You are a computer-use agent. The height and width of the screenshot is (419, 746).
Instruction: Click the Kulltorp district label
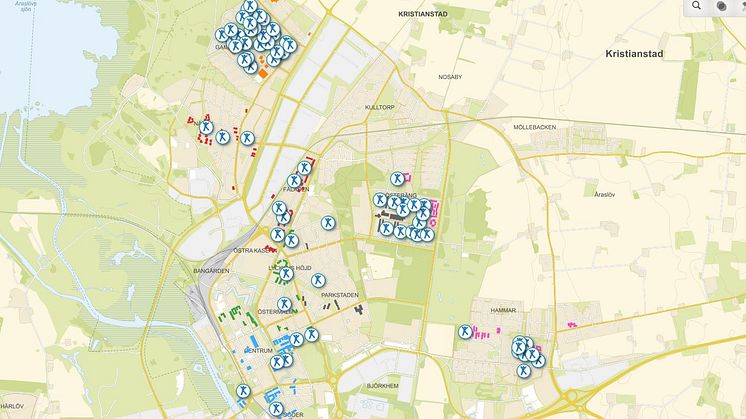[x=380, y=106]
